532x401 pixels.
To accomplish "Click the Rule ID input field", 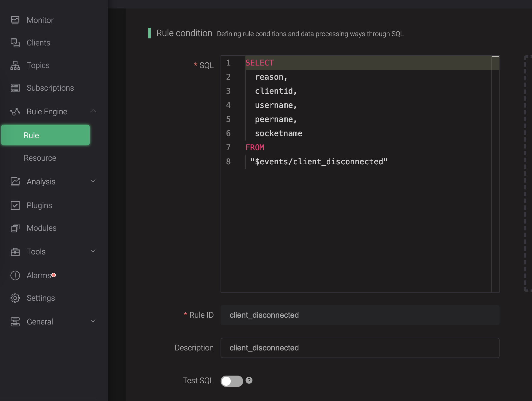I will click(x=360, y=315).
